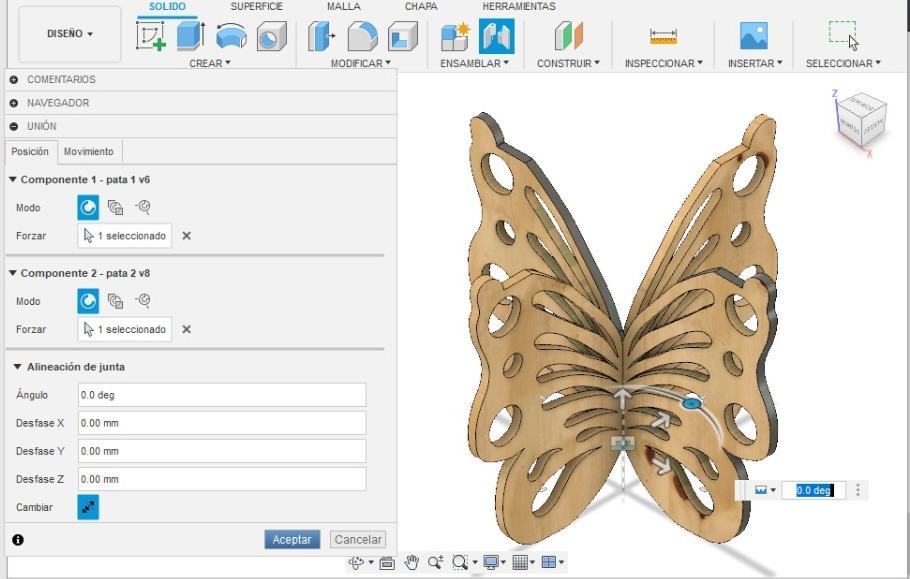The width and height of the screenshot is (910, 579).
Task: Select Two Edge Intersection mode for Componente 2
Action: point(143,301)
